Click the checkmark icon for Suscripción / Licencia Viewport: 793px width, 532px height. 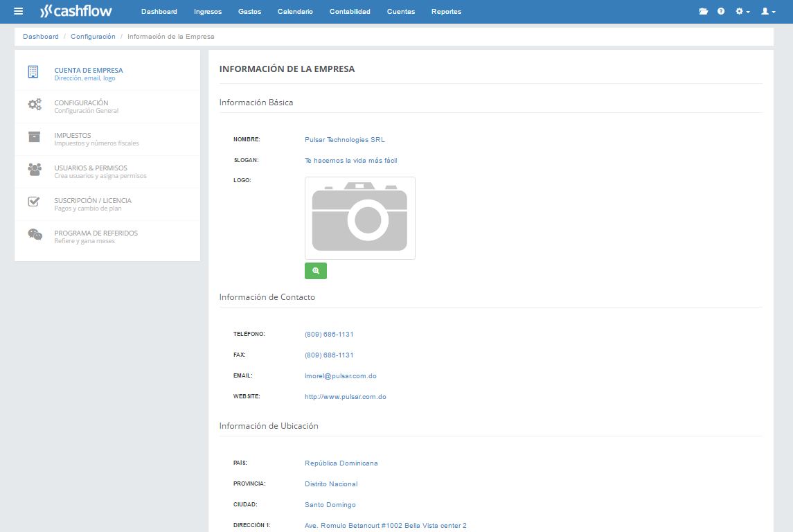tap(34, 202)
